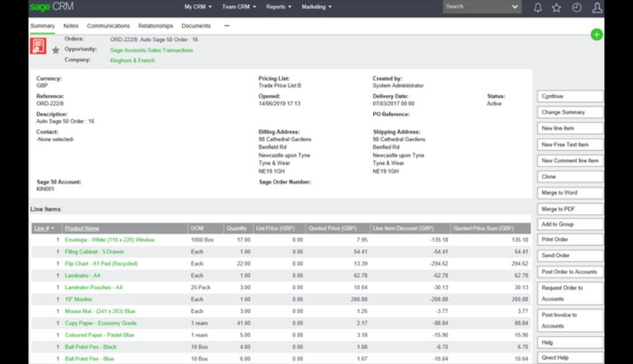Click the Sage CRM logo
Screen dimensions: 633x364
click(x=52, y=6)
